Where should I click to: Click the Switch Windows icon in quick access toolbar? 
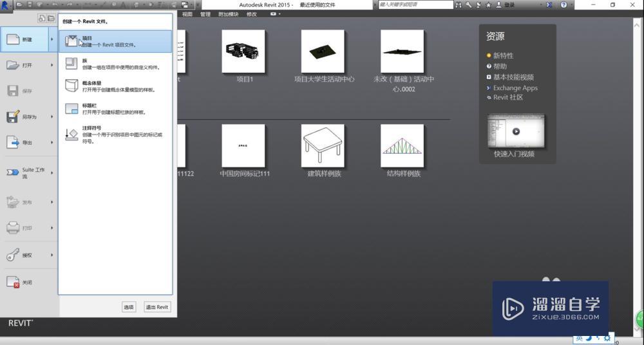[x=185, y=5]
